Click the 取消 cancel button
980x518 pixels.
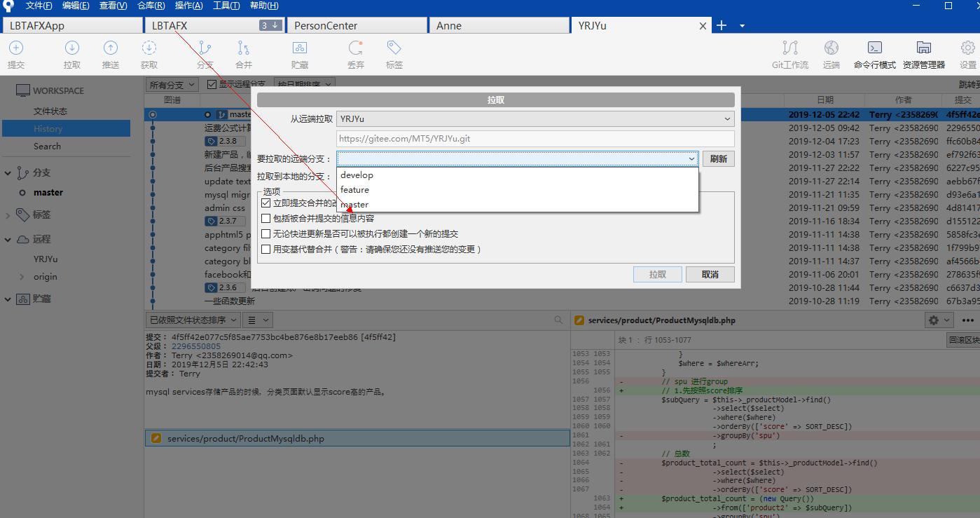tap(710, 275)
